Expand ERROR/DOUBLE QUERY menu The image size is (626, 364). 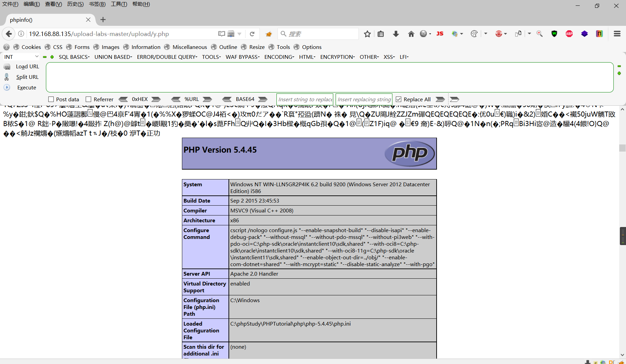[167, 57]
